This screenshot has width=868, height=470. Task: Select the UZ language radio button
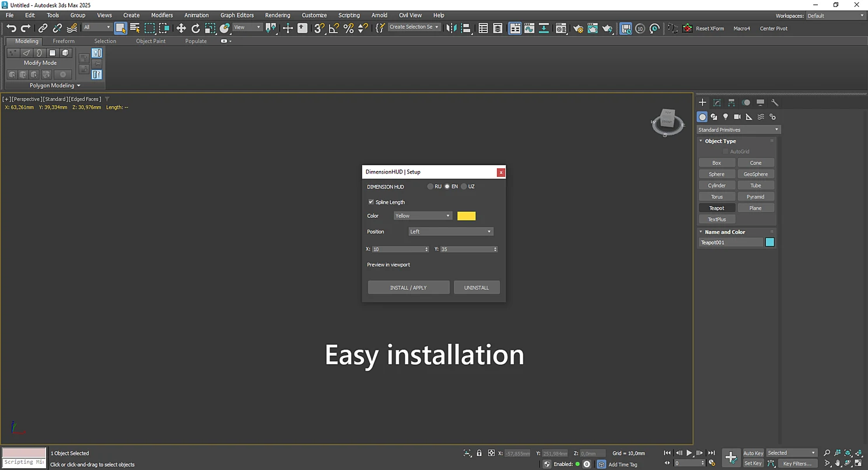coord(464,187)
